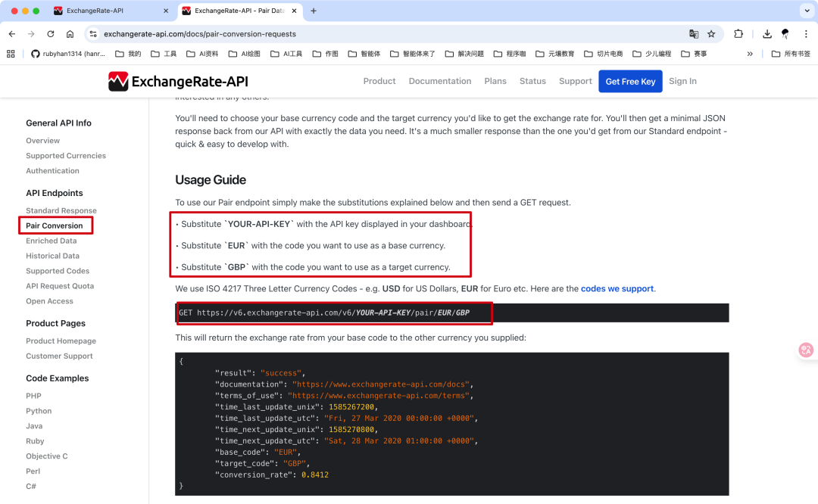This screenshot has width=818, height=504.
Task: Open the downloads icon
Action: point(766,34)
